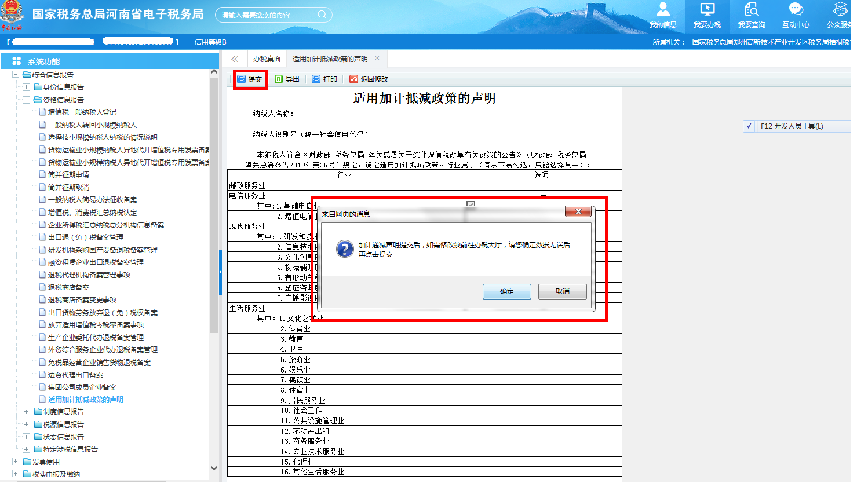The width and height of the screenshot is (868, 482).
Task: Click the 系统功能 grid icon
Action: point(16,61)
